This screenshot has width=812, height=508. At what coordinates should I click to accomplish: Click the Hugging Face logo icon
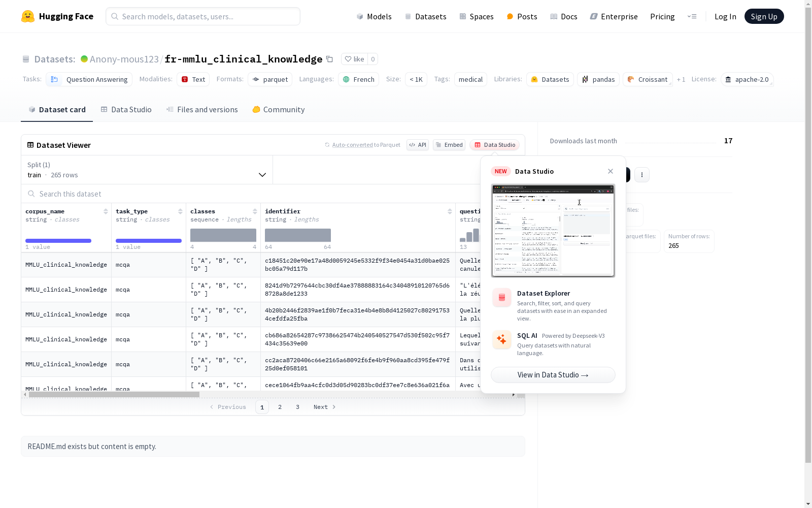point(28,16)
